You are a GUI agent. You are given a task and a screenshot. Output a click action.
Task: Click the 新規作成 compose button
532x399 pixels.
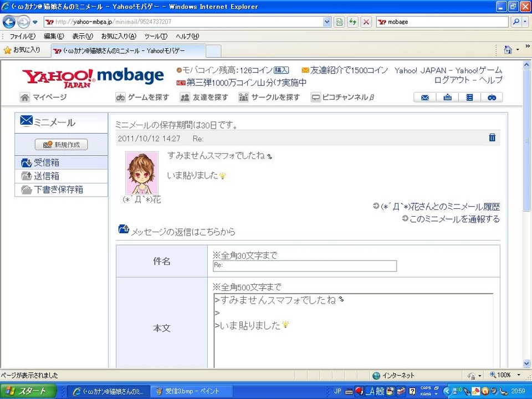coord(62,145)
